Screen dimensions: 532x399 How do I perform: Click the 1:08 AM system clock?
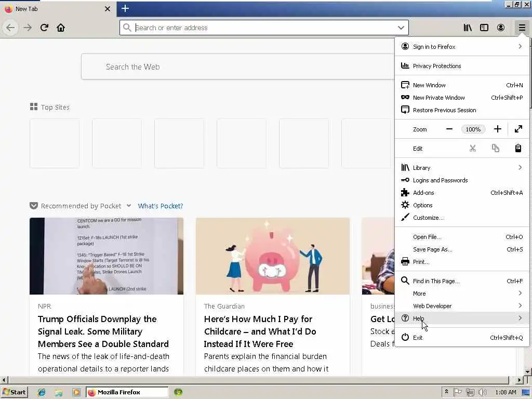click(x=506, y=392)
